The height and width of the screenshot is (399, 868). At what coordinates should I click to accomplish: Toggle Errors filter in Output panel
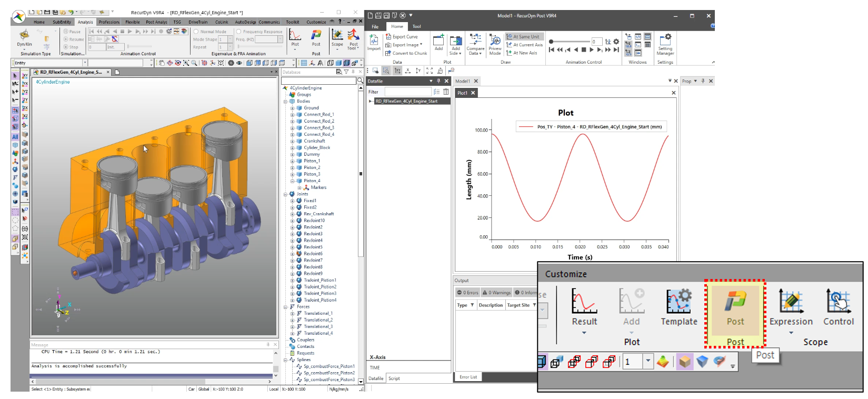(x=467, y=293)
